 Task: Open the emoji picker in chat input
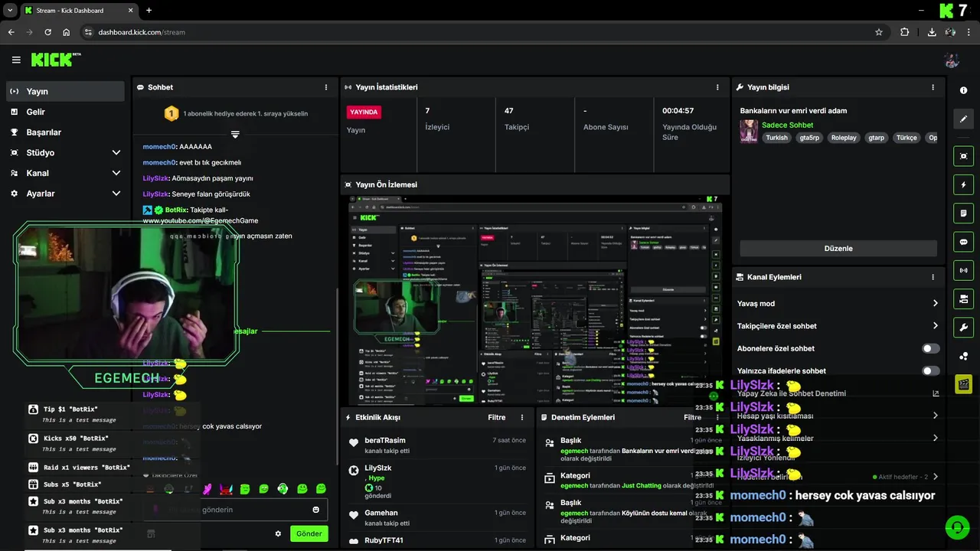(x=316, y=510)
